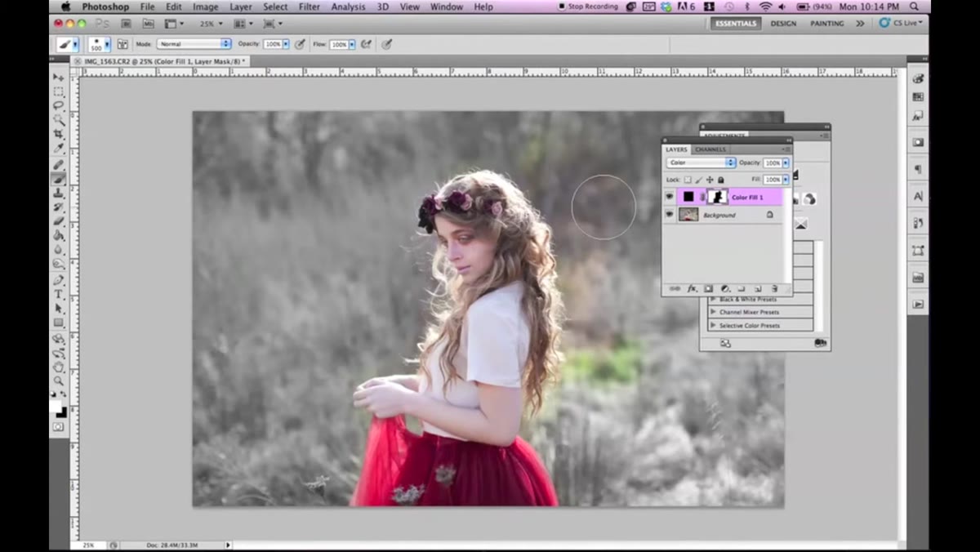Select the Hand tool
The height and width of the screenshot is (552, 980).
pos(59,367)
